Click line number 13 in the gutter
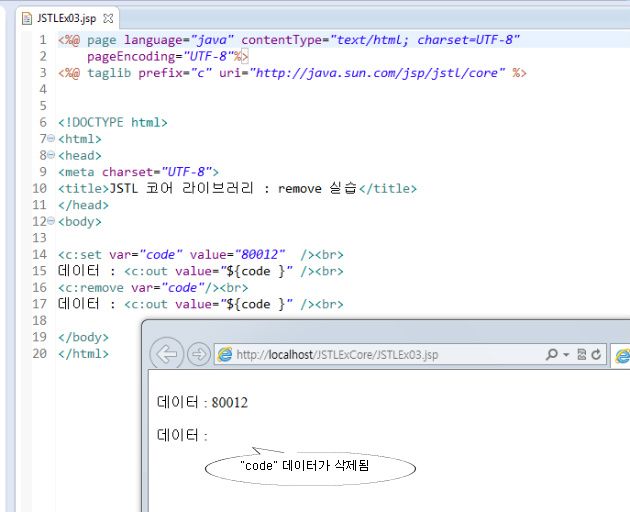The width and height of the screenshot is (630, 512). 39,238
